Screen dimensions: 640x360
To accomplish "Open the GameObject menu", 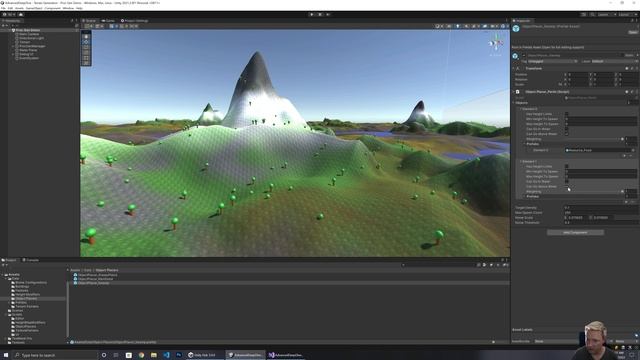I will [33, 8].
